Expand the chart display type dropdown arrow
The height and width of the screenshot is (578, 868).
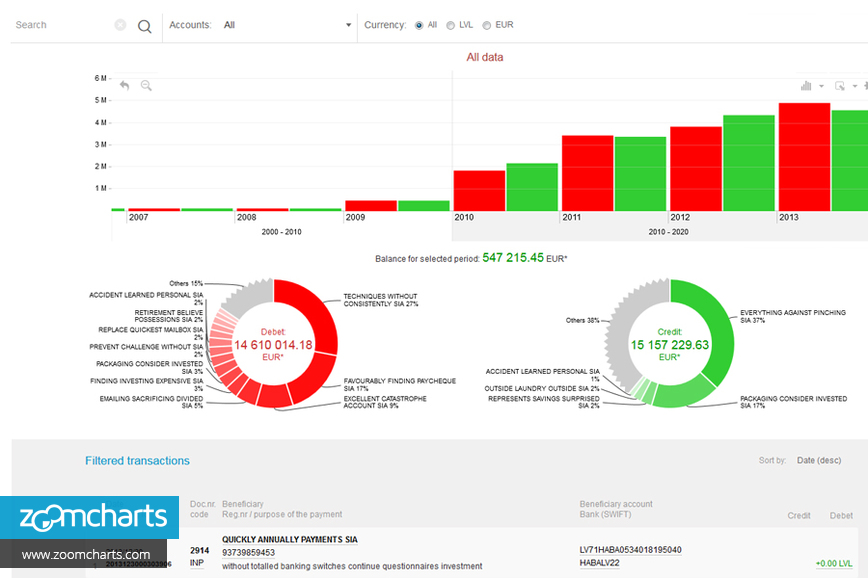pyautogui.click(x=822, y=86)
